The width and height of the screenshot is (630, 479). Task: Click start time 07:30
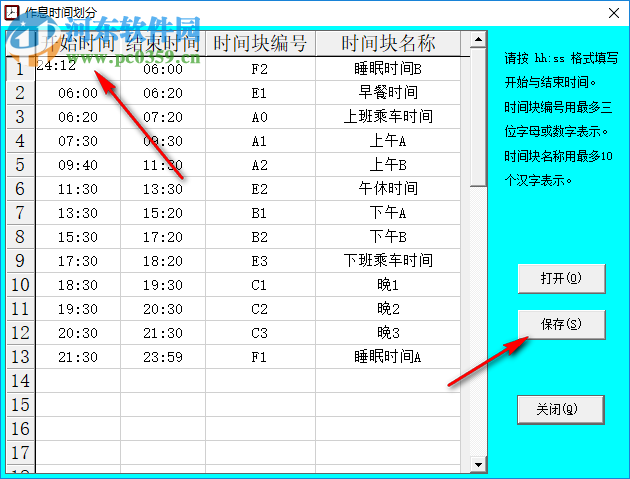coord(78,141)
